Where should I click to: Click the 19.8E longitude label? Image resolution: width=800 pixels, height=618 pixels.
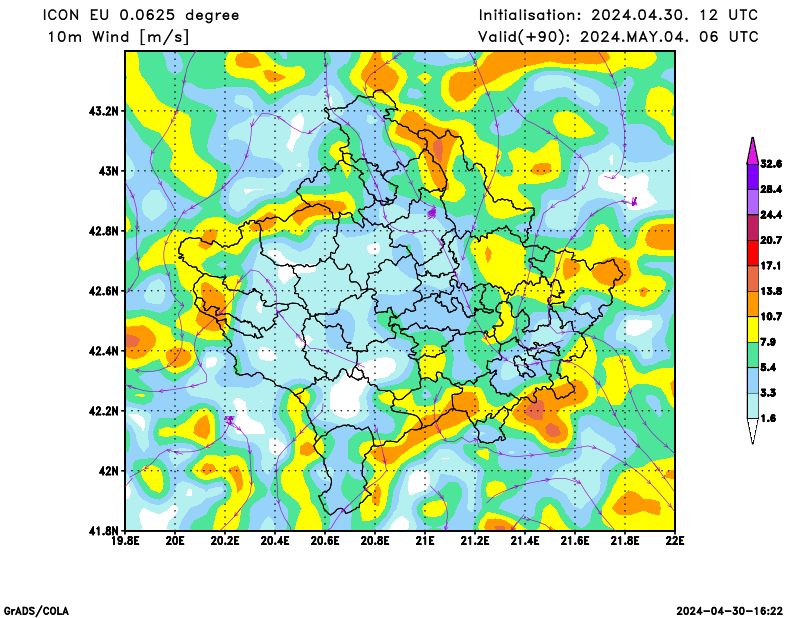(126, 540)
